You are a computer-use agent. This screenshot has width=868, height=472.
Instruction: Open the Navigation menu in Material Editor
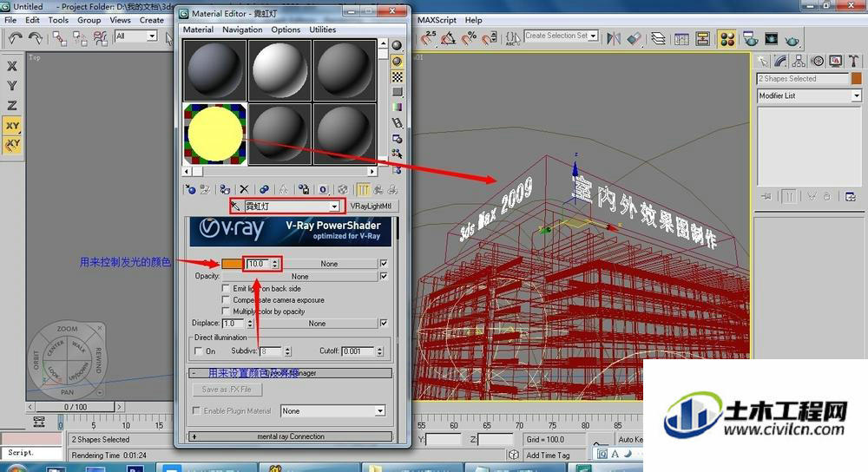pos(242,29)
